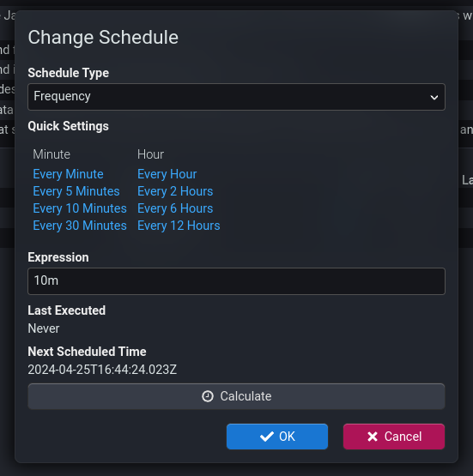The image size is (473, 476).
Task: Select Every 5 Minutes quick setting
Action: click(x=76, y=191)
